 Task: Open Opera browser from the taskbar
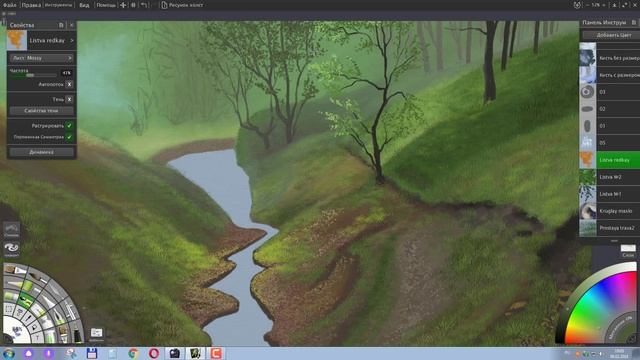[x=154, y=353]
